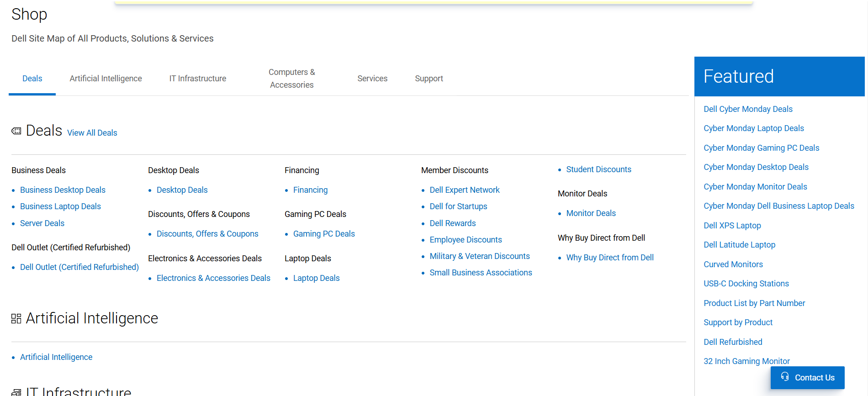
Task: Click the Desktop Deals heading text
Action: (174, 170)
